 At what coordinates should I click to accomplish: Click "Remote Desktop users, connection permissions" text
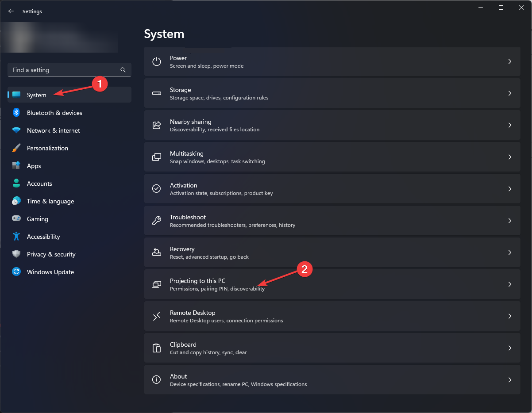tap(227, 321)
